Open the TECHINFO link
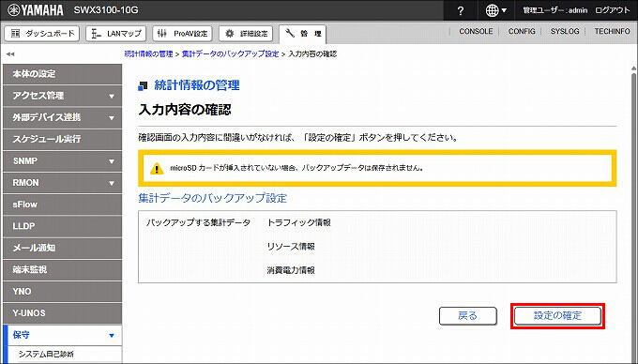Image resolution: width=638 pixels, height=364 pixels. pos(612,31)
